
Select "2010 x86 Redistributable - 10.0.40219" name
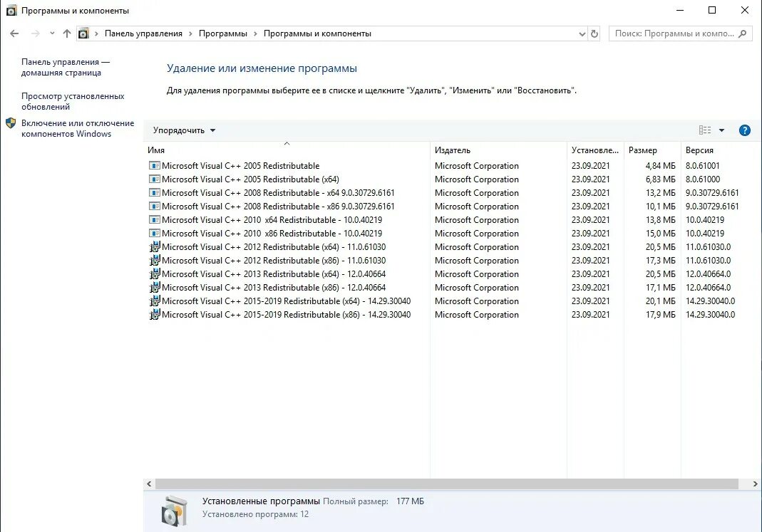point(272,234)
